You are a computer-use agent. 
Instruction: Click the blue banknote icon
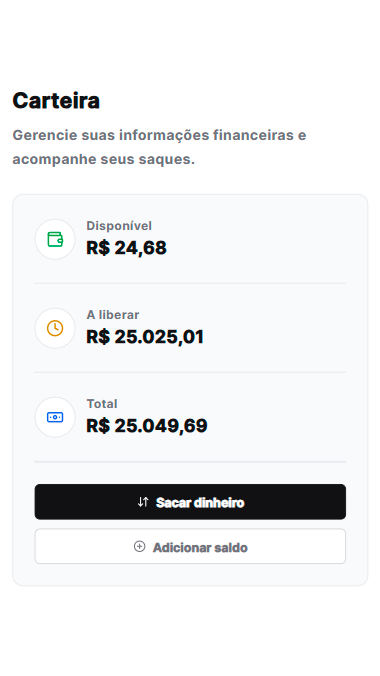[55, 417]
